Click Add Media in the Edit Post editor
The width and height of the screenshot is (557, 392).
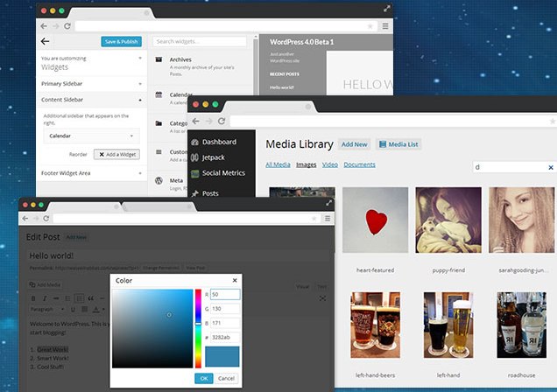46,284
